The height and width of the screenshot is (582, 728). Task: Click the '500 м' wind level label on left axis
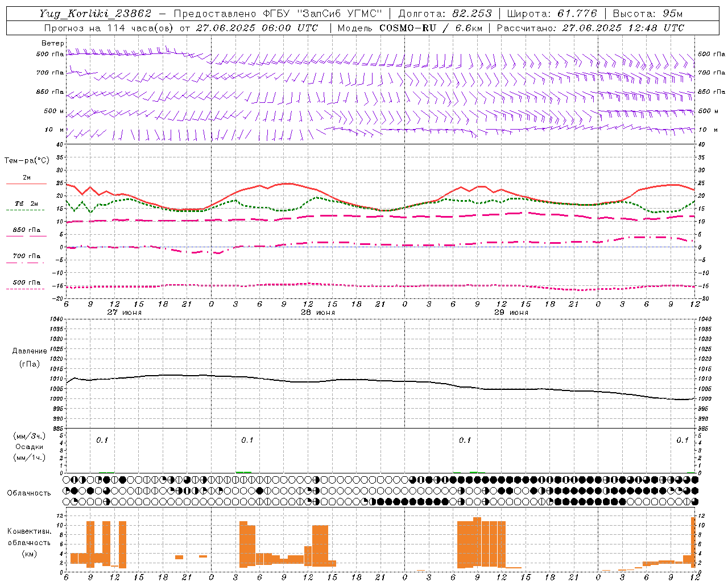tap(55, 111)
